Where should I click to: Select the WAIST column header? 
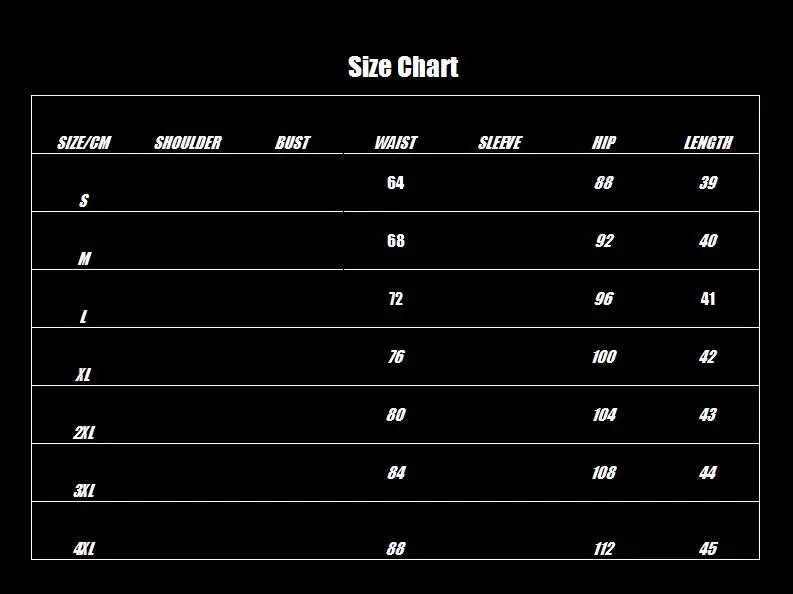click(x=396, y=143)
